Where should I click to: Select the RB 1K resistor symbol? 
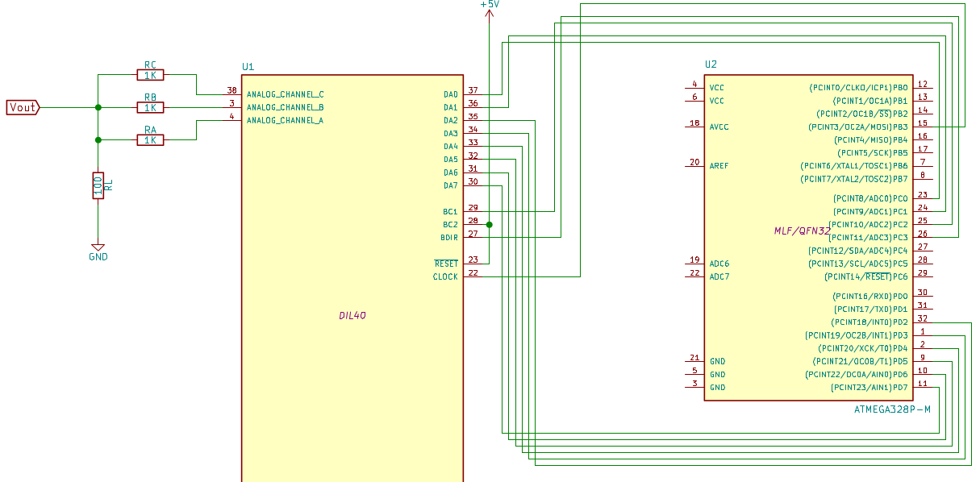coord(150,107)
